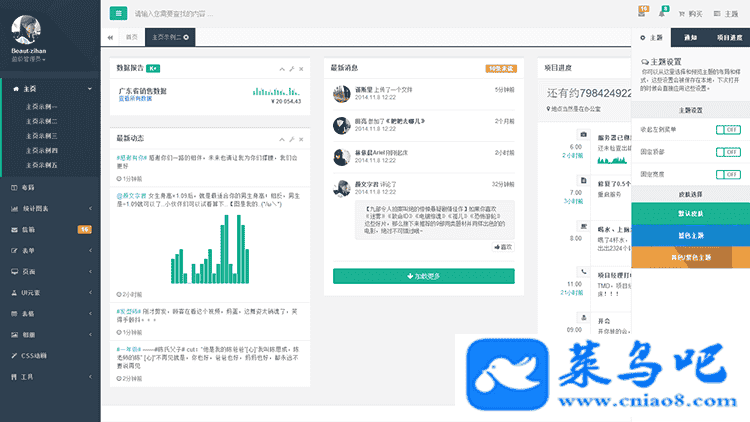Toggle the fixed width (固定宽度) switch
Viewport: 750px width, 422px height.
[x=728, y=175]
